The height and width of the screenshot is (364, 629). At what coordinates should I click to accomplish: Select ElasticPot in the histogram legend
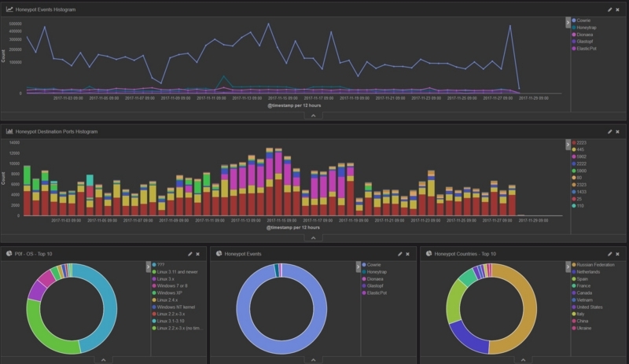tap(586, 49)
